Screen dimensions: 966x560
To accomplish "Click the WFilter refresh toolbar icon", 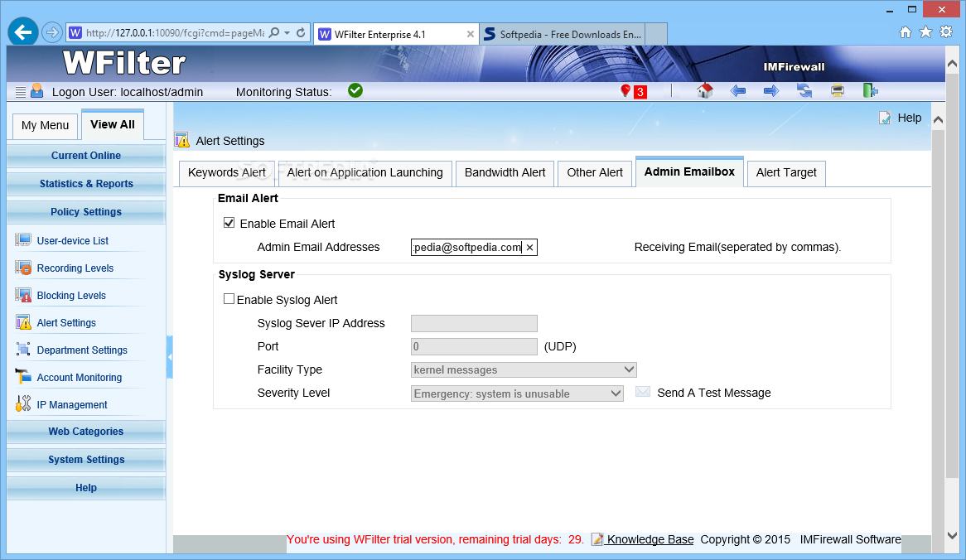I will [804, 90].
